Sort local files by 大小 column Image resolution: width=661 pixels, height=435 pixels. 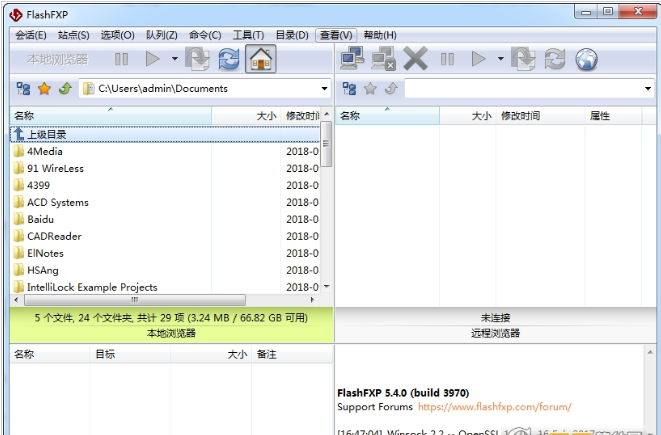[246, 116]
